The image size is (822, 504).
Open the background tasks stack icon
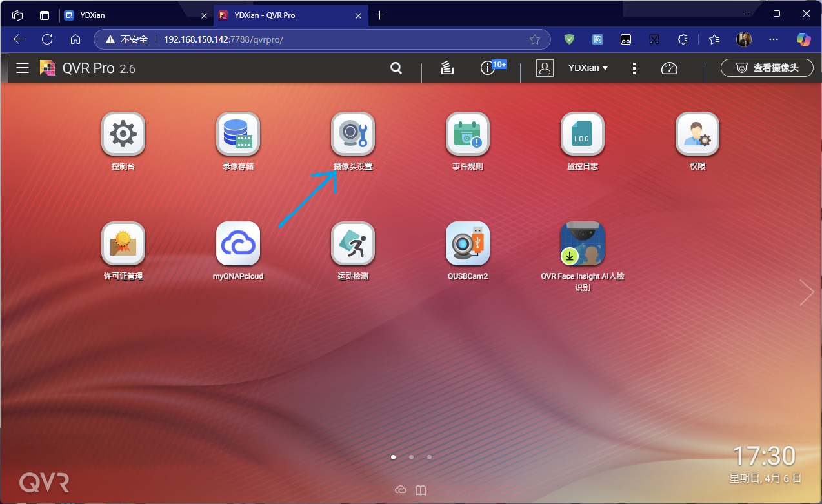[x=448, y=68]
